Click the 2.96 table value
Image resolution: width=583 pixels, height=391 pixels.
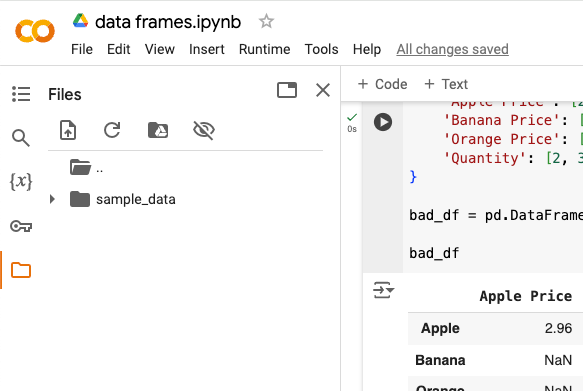[x=558, y=328]
